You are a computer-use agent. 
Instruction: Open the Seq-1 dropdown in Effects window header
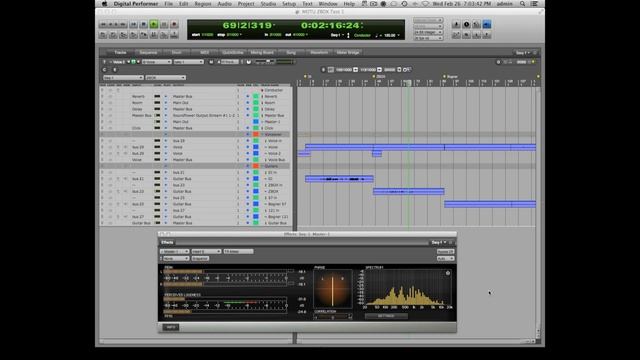[x=439, y=242]
